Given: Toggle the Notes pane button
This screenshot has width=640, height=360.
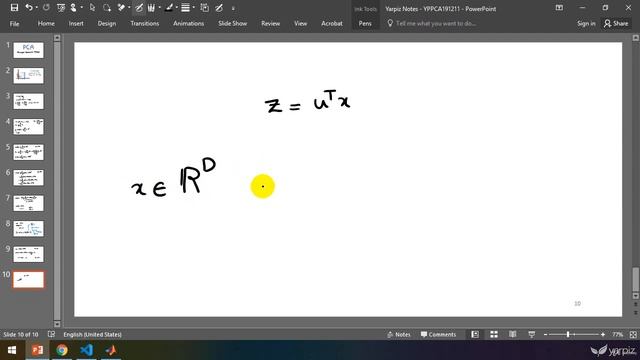Looking at the screenshot, I should tap(398, 334).
